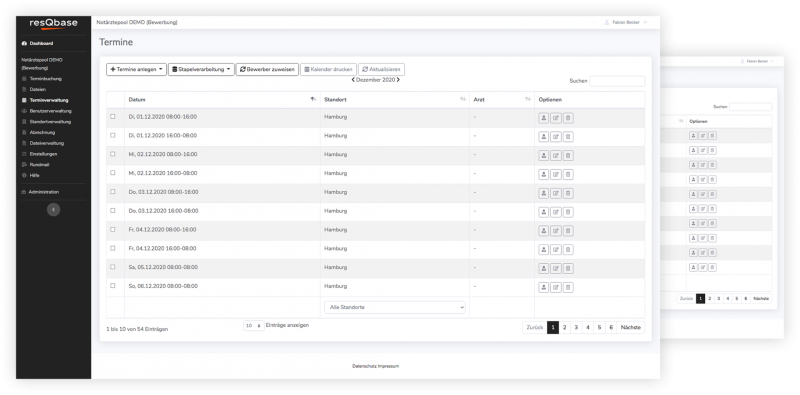The image size is (800, 395).
Task: Delete icon for Fr, 04.12.2020 08:00-16:00 row
Action: 568,231
